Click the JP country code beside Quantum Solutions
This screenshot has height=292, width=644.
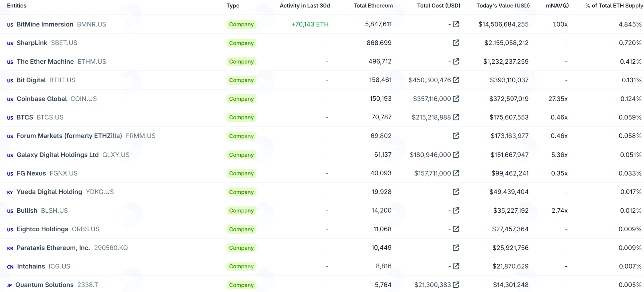tap(9, 285)
